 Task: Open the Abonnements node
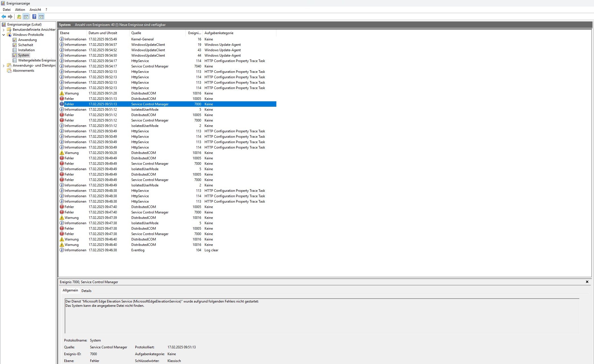pos(23,71)
